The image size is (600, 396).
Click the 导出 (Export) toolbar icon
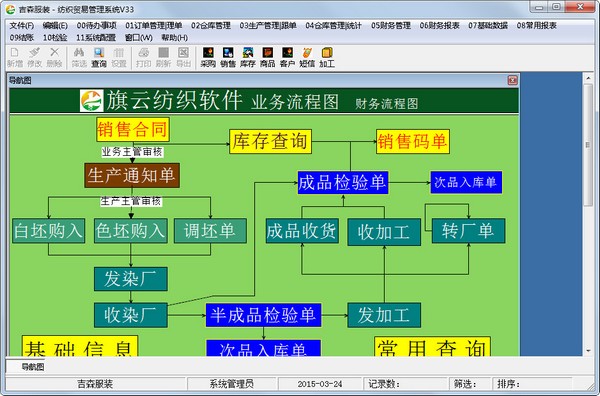(183, 57)
